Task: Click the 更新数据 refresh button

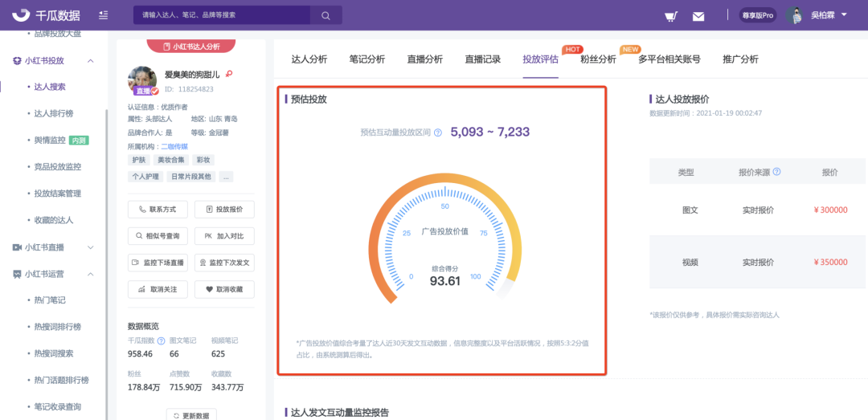Action: click(191, 415)
